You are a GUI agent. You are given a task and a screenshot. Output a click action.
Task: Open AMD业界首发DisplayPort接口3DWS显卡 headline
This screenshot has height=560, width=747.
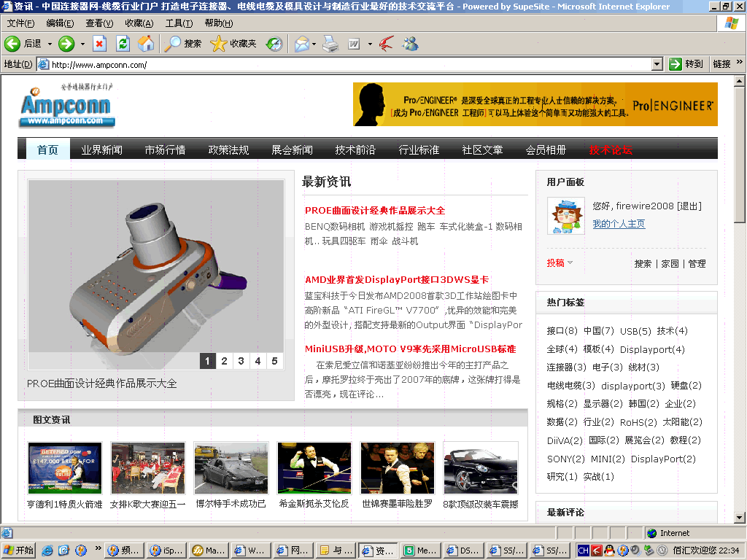click(x=397, y=279)
